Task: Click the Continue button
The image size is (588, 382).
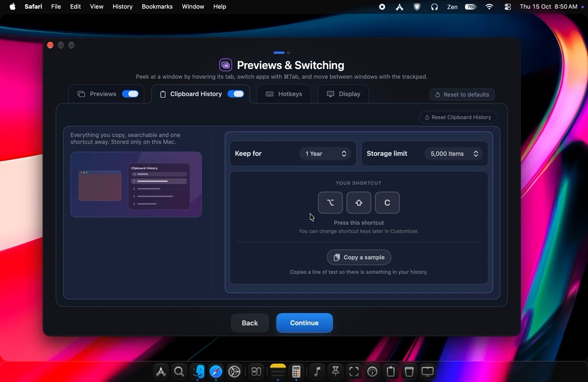Action: point(305,323)
